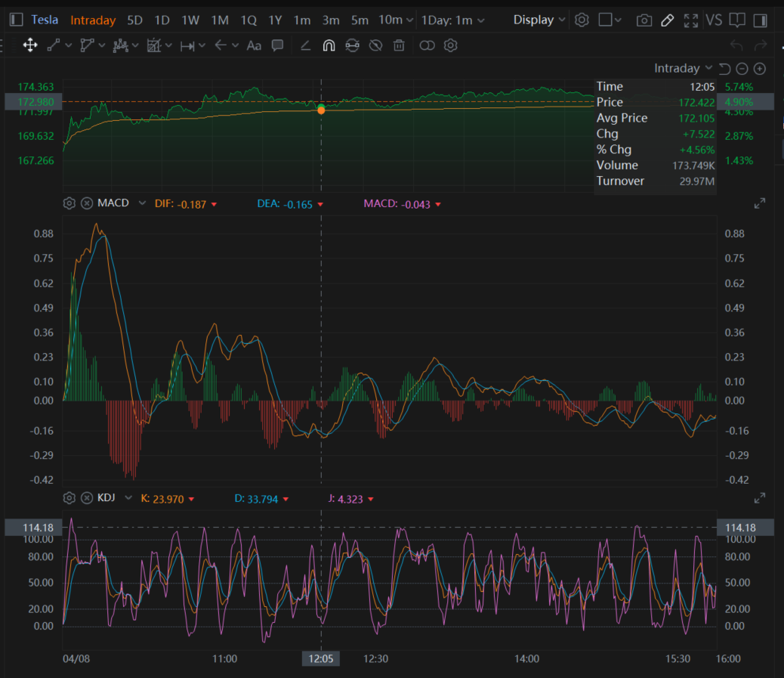This screenshot has width=784, height=678.
Task: Open the drawing toolbar settings gear
Action: tap(450, 45)
